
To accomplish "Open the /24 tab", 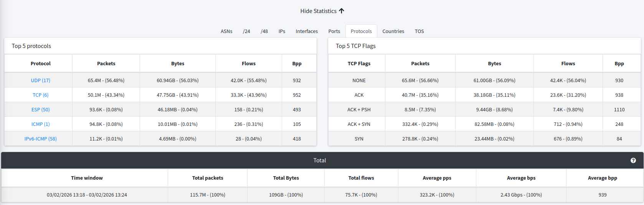I will (246, 31).
